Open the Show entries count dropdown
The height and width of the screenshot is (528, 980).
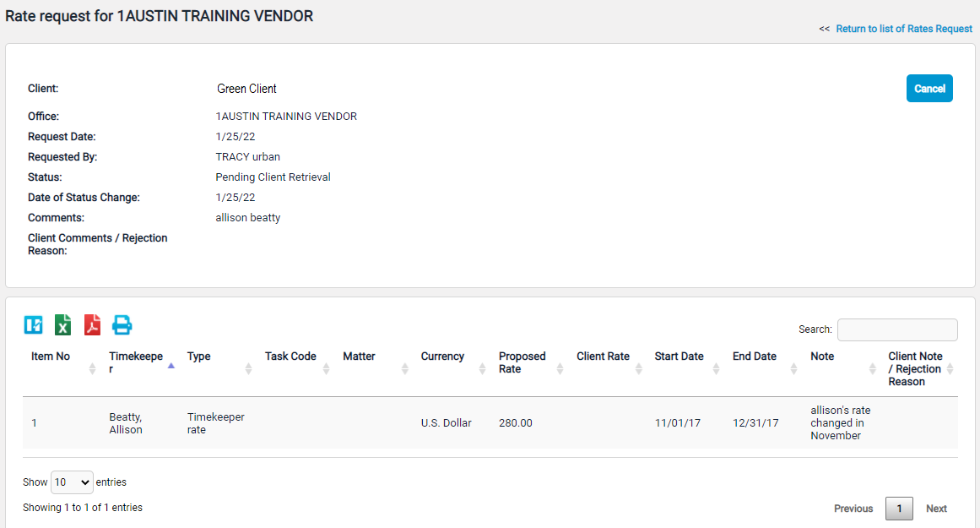click(x=72, y=482)
